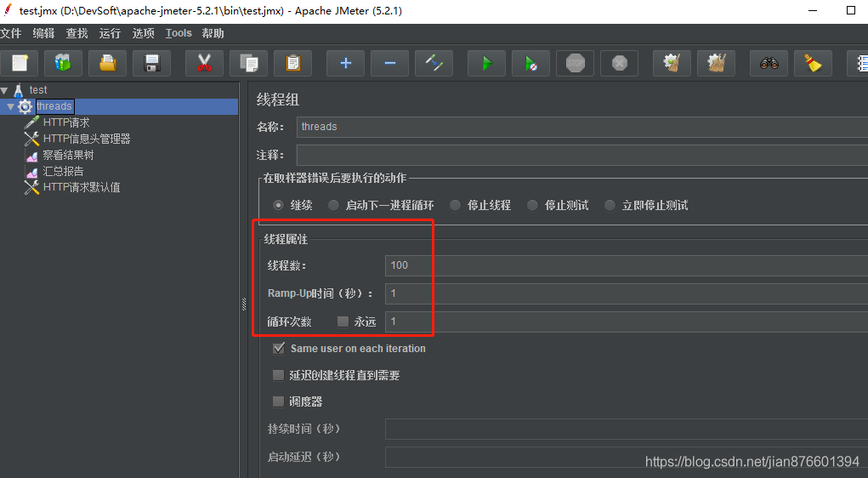Screen dimensions: 868x478
Task: Click the 名称 field containing threads
Action: coord(582,127)
